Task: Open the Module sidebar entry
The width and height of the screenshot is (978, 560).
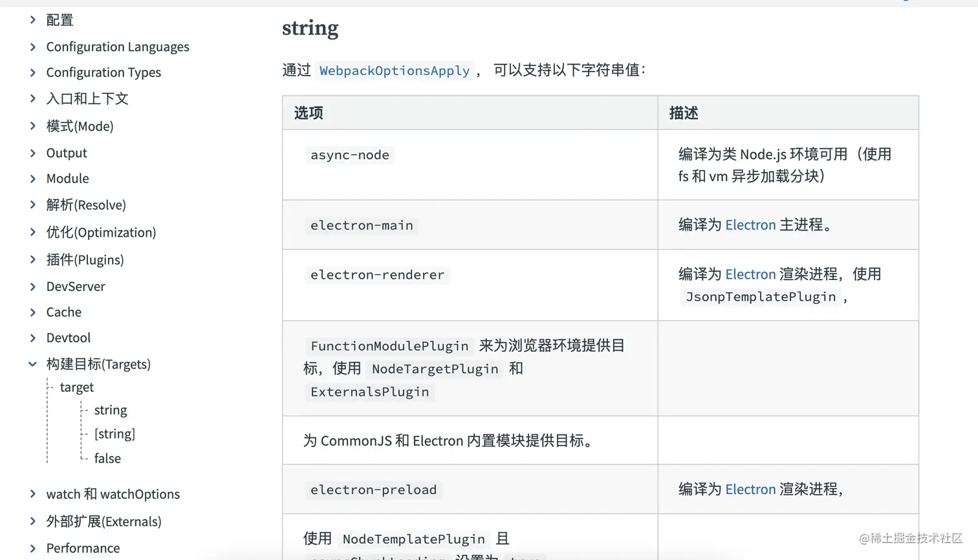Action: tap(68, 178)
